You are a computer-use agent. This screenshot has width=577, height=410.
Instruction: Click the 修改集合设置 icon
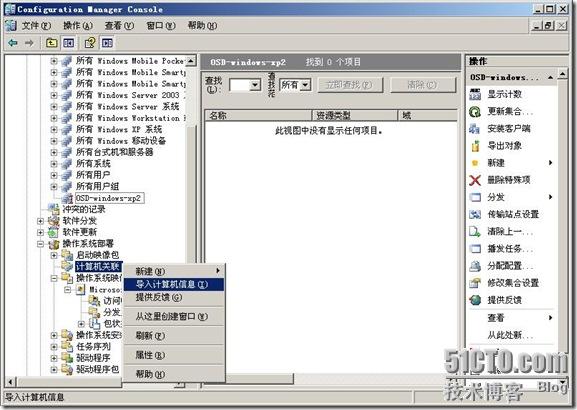click(475, 283)
